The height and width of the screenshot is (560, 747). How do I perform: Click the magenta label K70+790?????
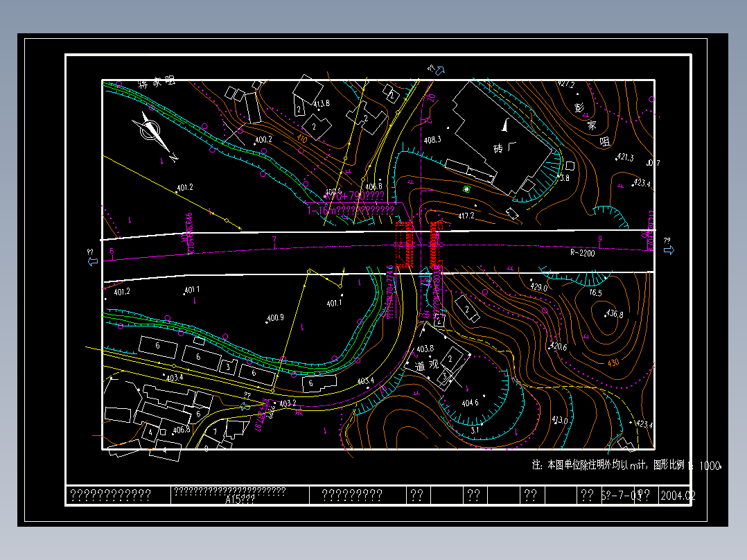click(355, 196)
